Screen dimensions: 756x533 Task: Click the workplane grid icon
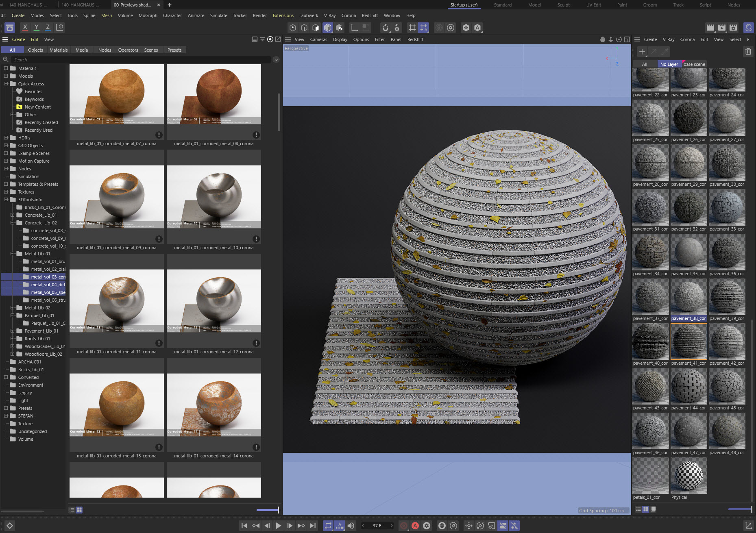[x=412, y=28]
